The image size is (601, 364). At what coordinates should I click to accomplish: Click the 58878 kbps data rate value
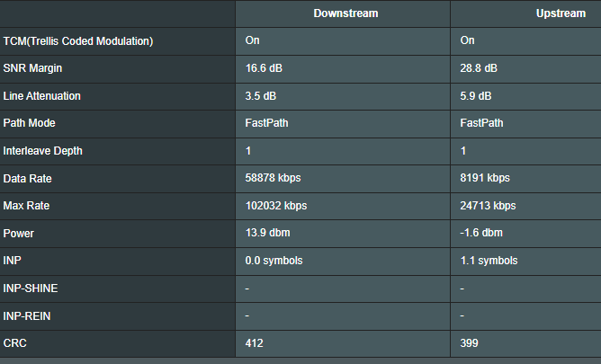tap(273, 178)
